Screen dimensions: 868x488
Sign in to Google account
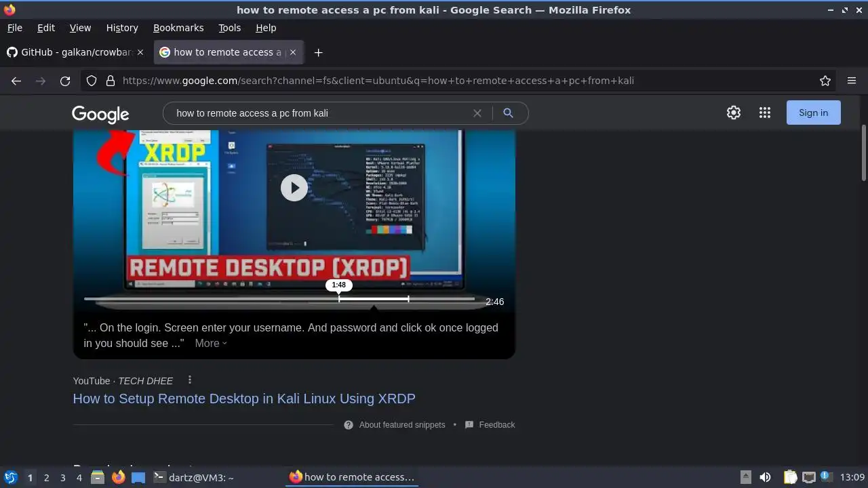coord(813,113)
